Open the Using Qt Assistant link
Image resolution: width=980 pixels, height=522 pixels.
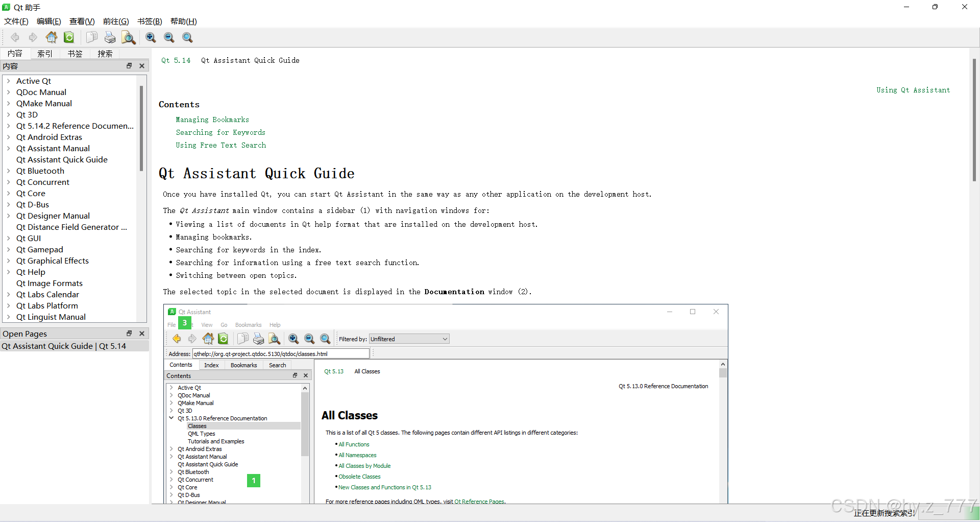tap(913, 90)
